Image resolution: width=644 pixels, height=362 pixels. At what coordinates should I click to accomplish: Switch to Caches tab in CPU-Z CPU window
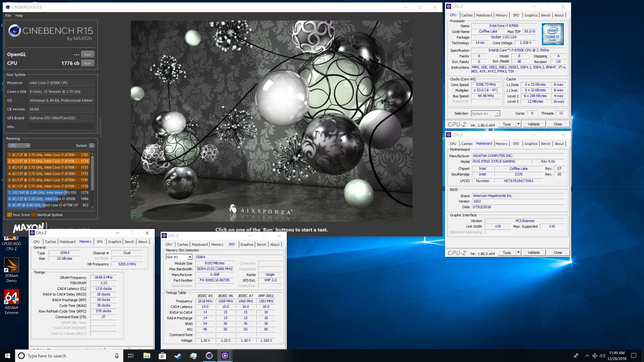point(467,15)
